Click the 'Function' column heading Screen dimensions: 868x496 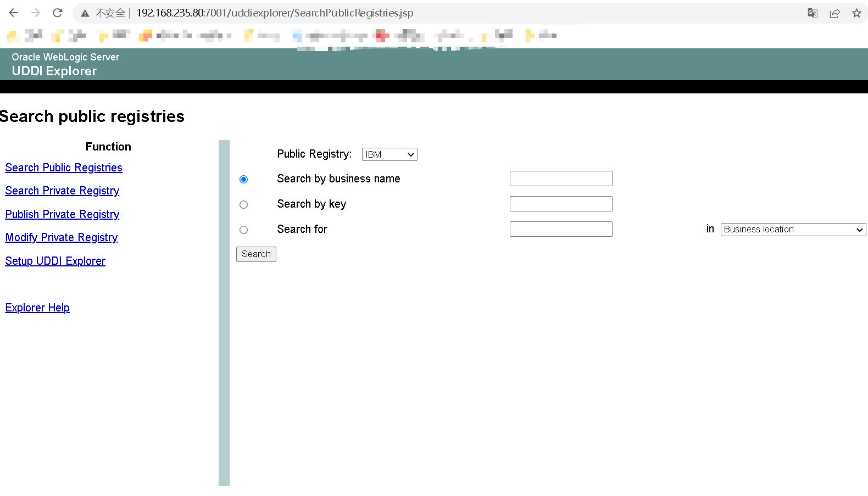108,147
